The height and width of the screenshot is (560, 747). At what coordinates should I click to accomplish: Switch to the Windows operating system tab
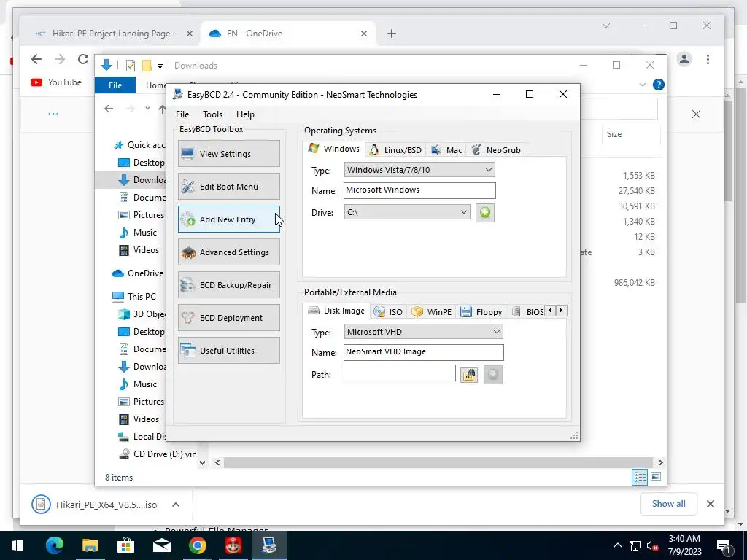pyautogui.click(x=334, y=149)
